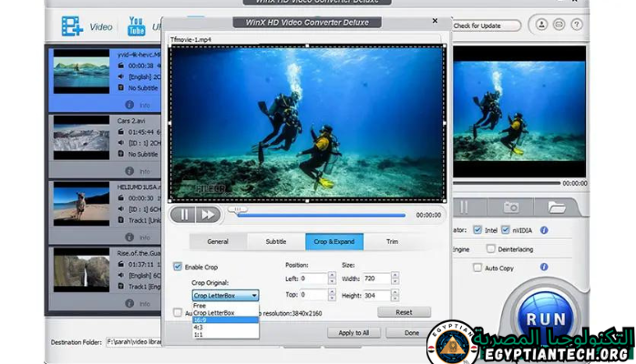Uncheck the Enable Crop checkbox
The image size is (636, 364).
[x=178, y=267]
